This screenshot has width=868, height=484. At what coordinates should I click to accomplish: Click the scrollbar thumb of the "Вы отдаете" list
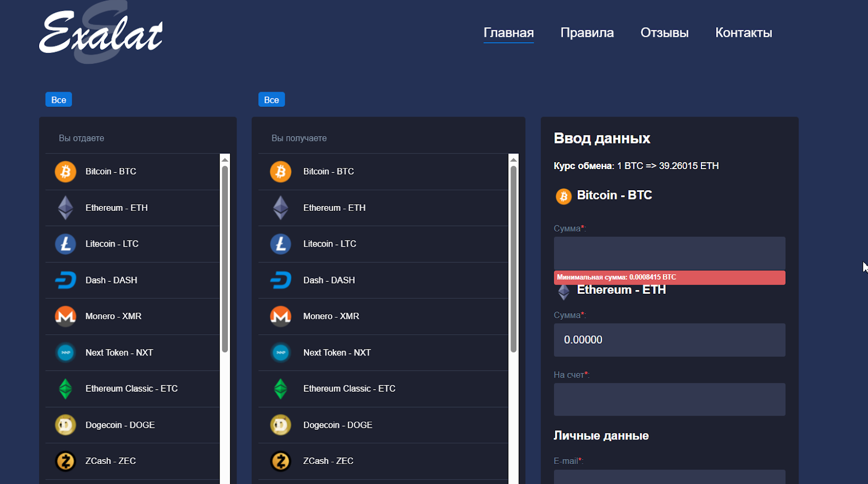(225, 259)
